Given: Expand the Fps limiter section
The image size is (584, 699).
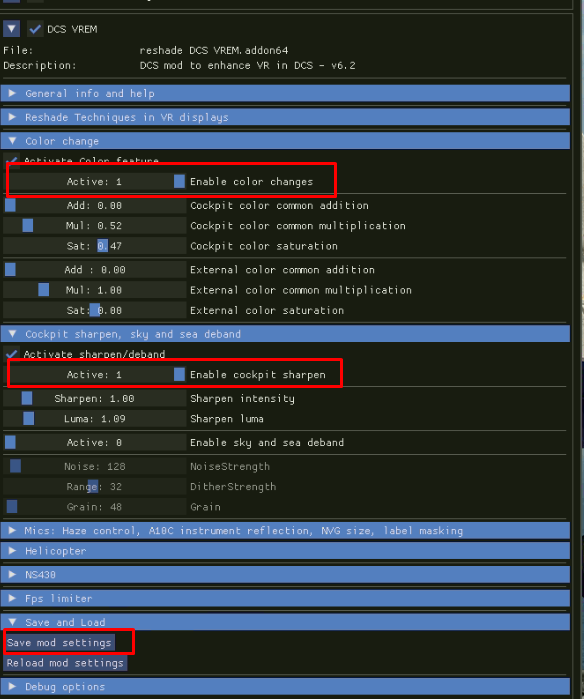Looking at the screenshot, I should (285, 598).
